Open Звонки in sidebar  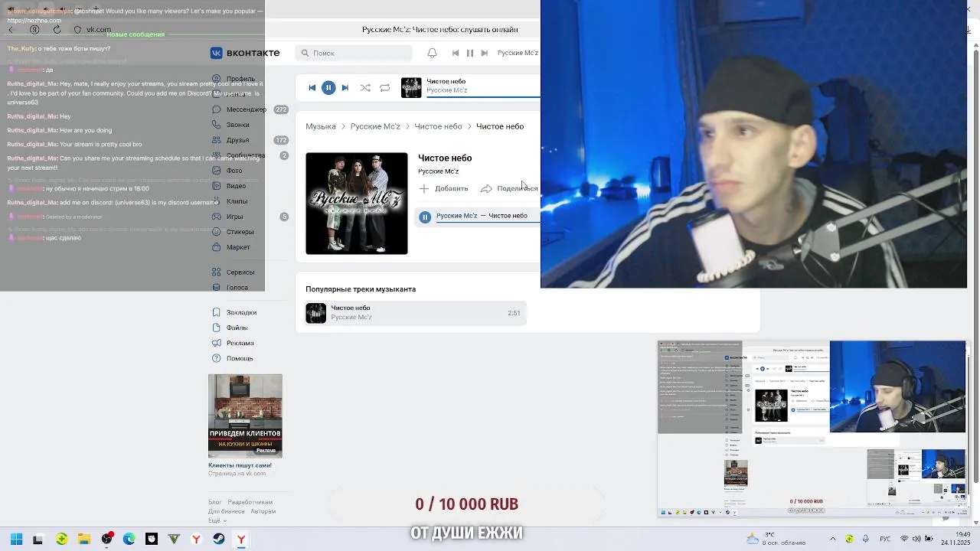coord(237,125)
